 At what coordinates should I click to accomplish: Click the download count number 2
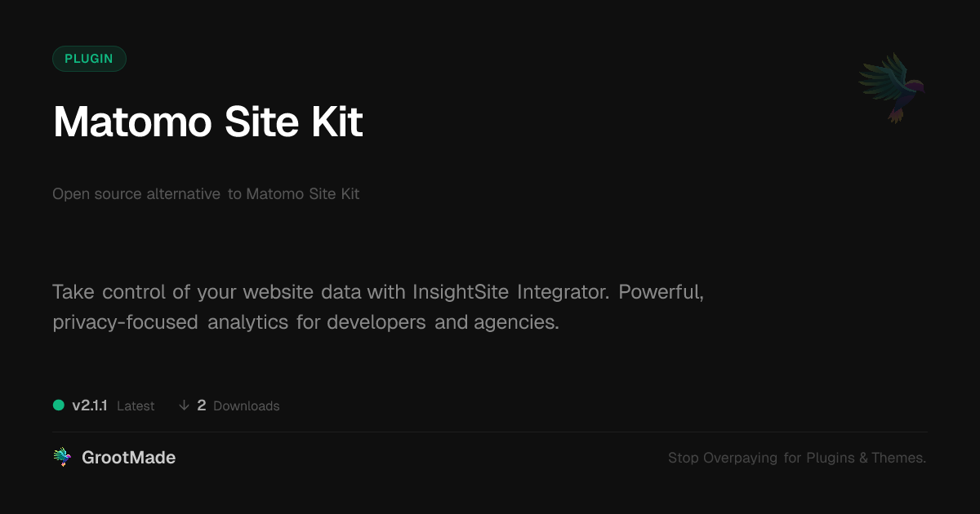202,405
